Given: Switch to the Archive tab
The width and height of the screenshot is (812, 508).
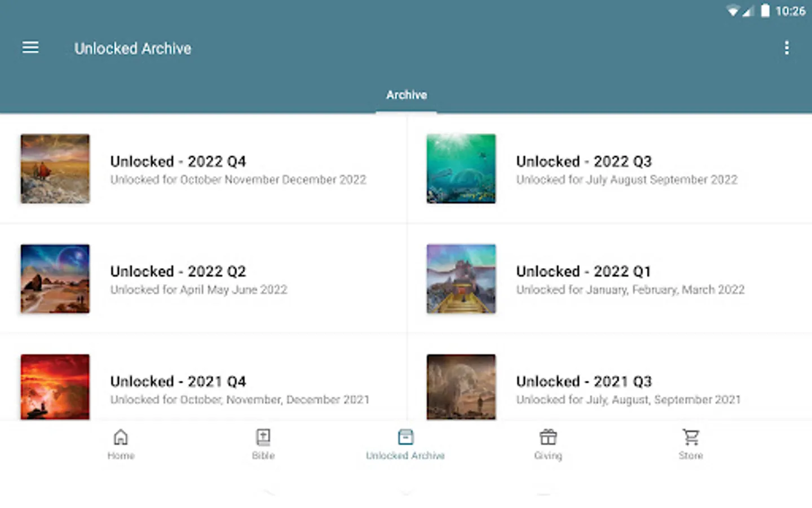Looking at the screenshot, I should click(406, 95).
